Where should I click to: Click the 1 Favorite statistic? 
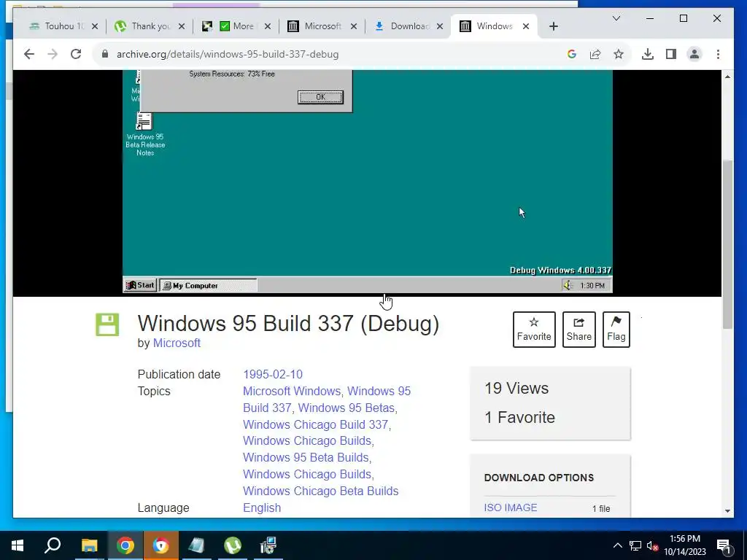pyautogui.click(x=519, y=417)
